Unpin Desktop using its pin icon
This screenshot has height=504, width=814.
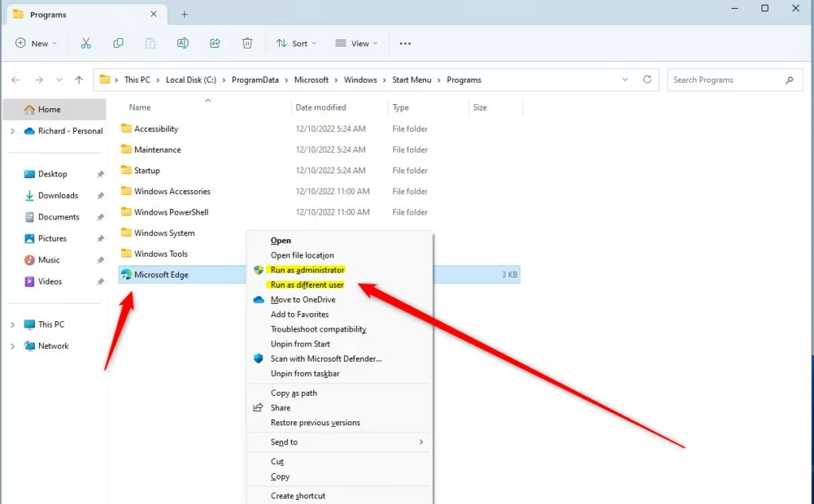point(100,174)
